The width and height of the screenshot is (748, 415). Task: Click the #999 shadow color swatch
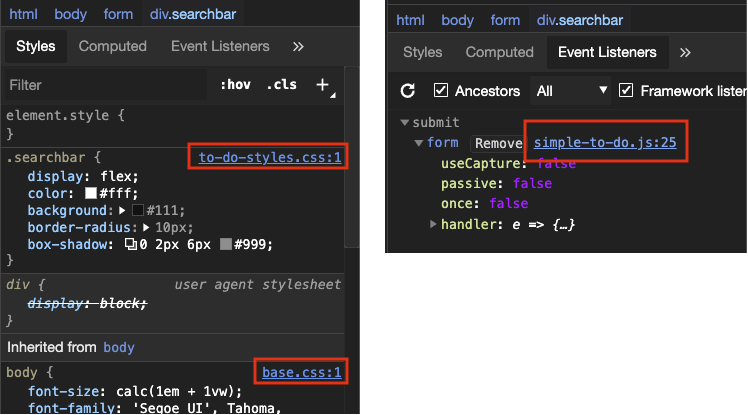tap(226, 244)
